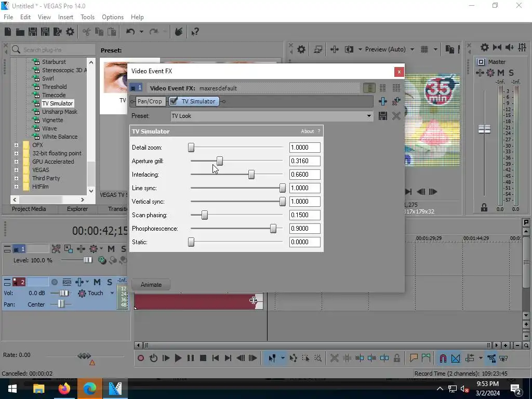Viewport: 532px width, 399px height.
Task: Select Vignette in plug-in list
Action: tap(52, 120)
